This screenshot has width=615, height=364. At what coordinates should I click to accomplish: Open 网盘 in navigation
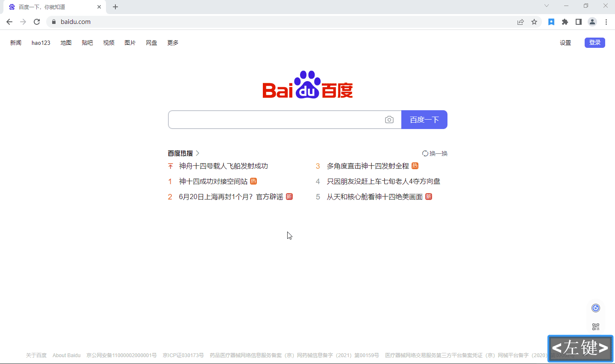[x=151, y=43]
